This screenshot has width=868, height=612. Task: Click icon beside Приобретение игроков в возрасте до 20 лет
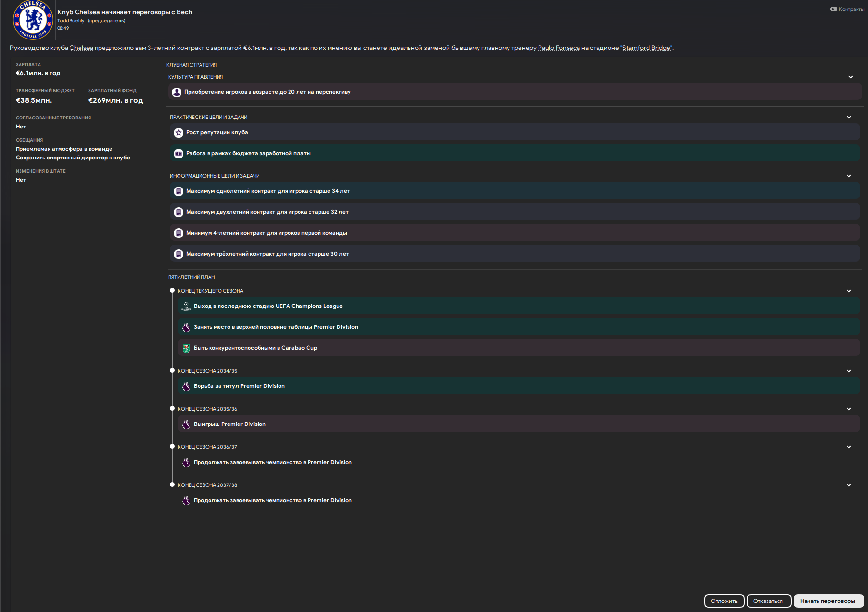[177, 92]
